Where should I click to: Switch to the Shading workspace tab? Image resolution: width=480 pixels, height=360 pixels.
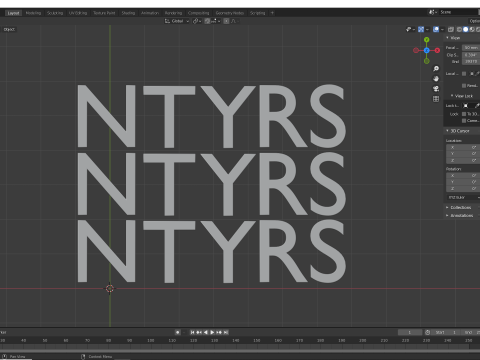tap(128, 13)
